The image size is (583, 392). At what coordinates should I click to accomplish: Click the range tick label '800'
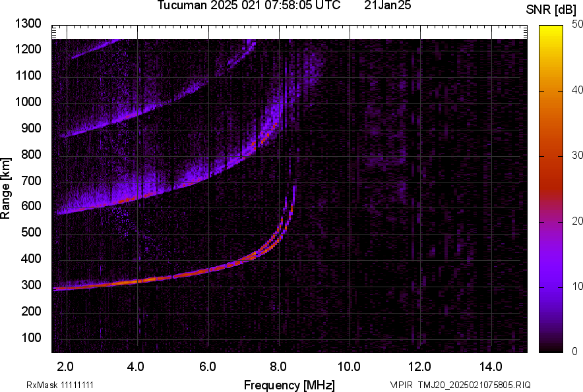[31, 154]
